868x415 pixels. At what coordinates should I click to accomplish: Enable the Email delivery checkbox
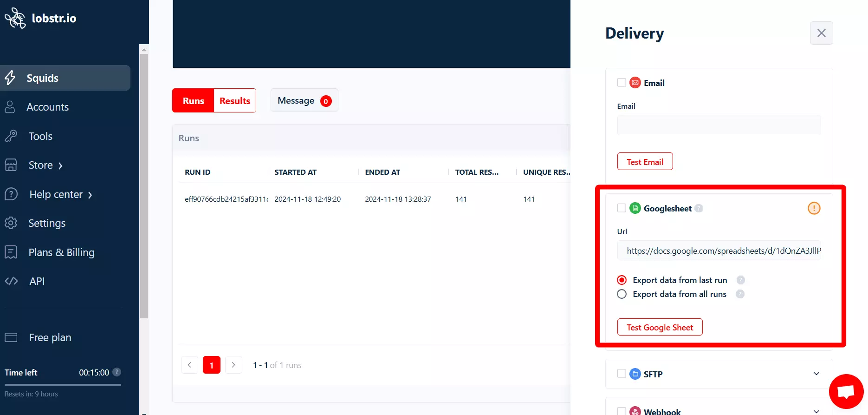[622, 83]
